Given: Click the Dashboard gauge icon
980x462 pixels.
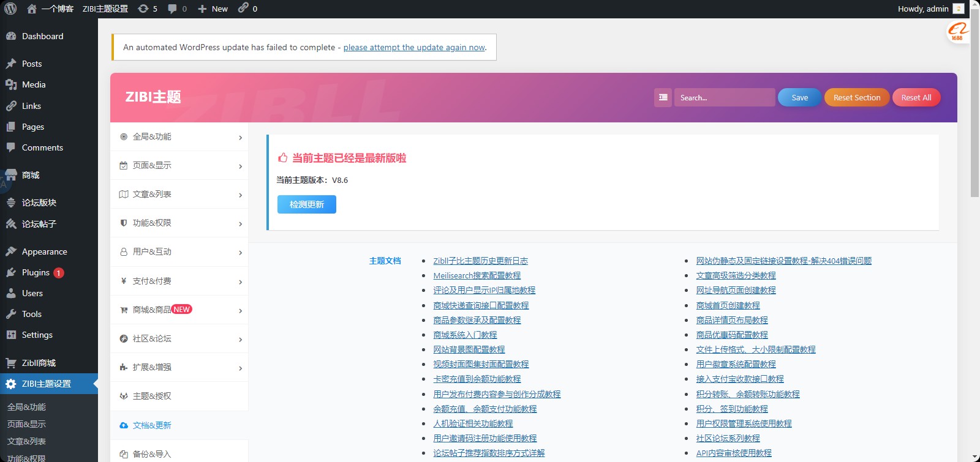Looking at the screenshot, I should [11, 36].
